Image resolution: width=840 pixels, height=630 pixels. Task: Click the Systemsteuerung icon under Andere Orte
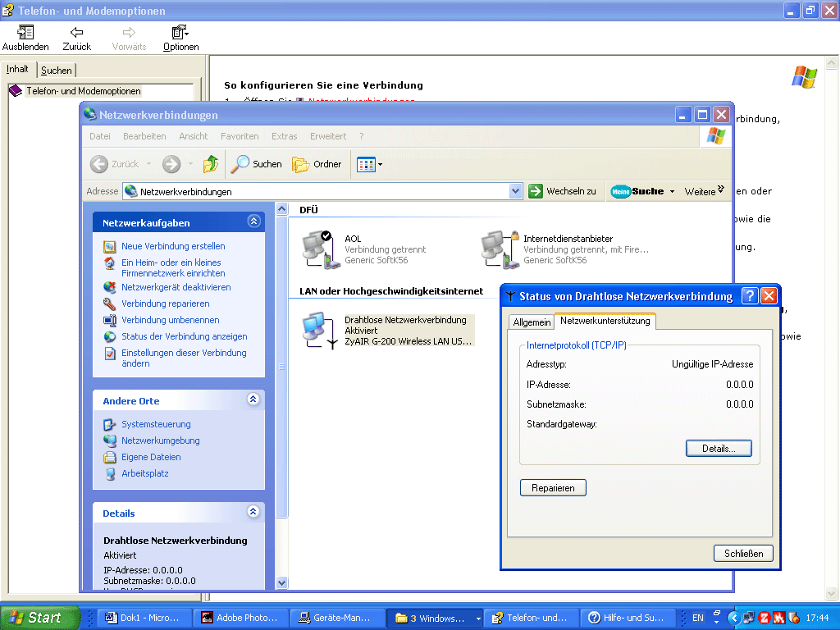110,424
